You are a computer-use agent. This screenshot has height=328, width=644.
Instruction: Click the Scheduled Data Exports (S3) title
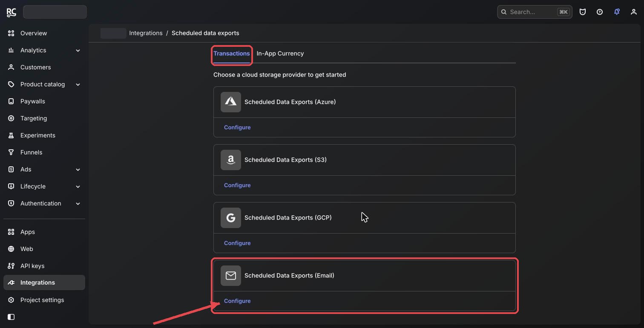click(285, 160)
